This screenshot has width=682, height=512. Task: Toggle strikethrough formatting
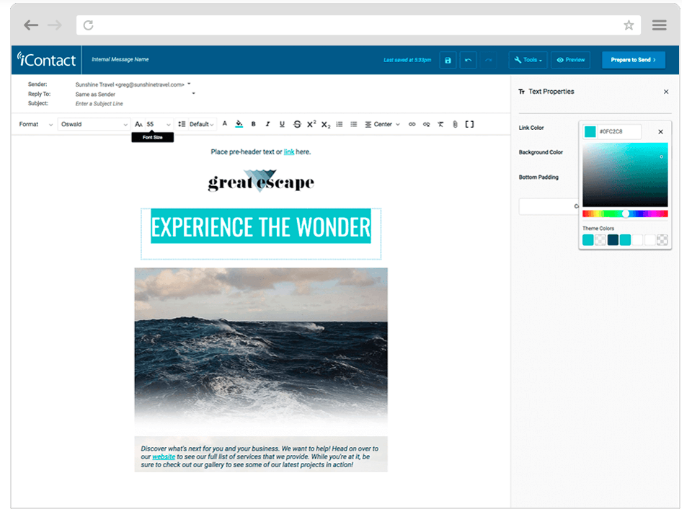pos(297,124)
